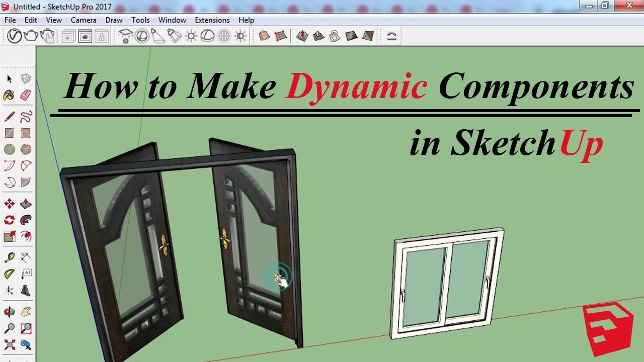Start V-Ray render teapot icon
The height and width of the screenshot is (362, 644).
coord(31,36)
